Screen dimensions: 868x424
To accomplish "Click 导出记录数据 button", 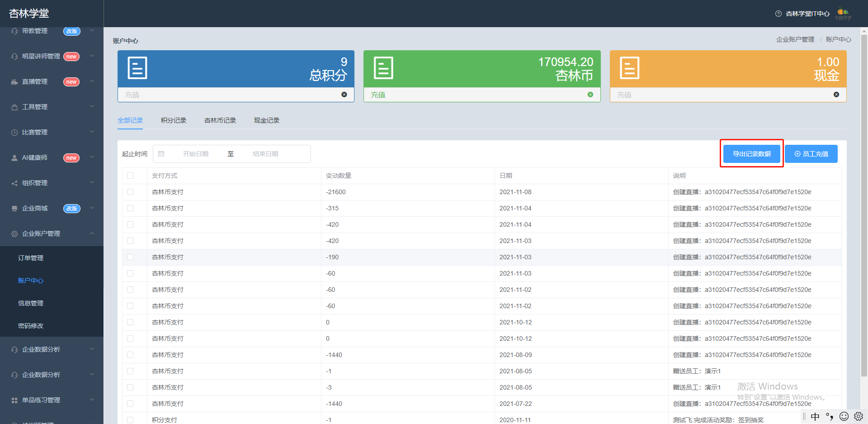I will [x=752, y=154].
